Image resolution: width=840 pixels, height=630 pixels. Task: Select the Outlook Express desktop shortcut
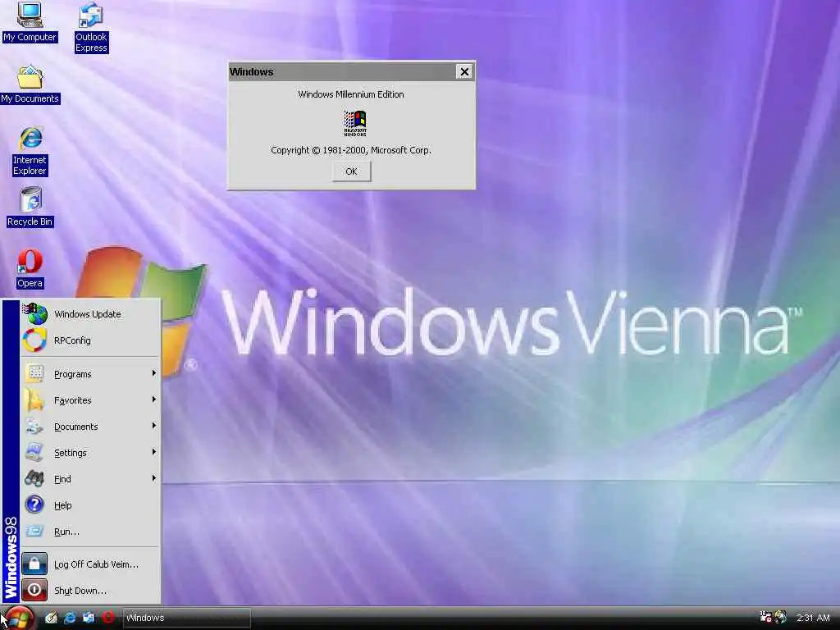click(x=91, y=27)
